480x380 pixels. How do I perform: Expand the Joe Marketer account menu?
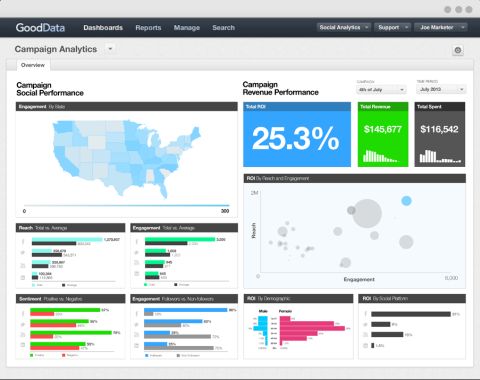tap(441, 27)
